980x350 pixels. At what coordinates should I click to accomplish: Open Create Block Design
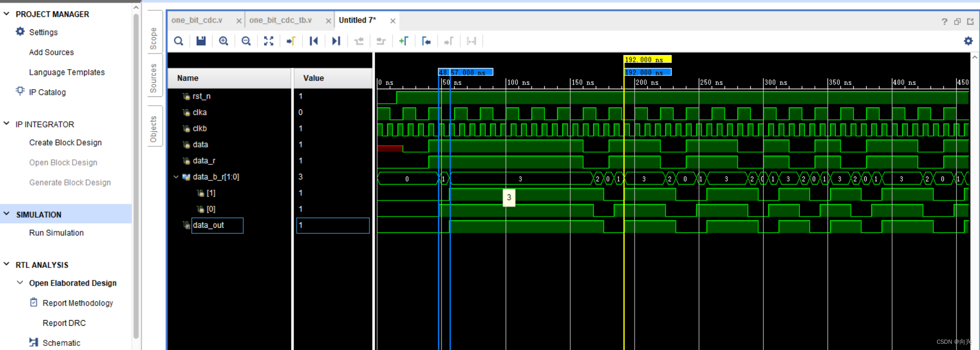[65, 142]
